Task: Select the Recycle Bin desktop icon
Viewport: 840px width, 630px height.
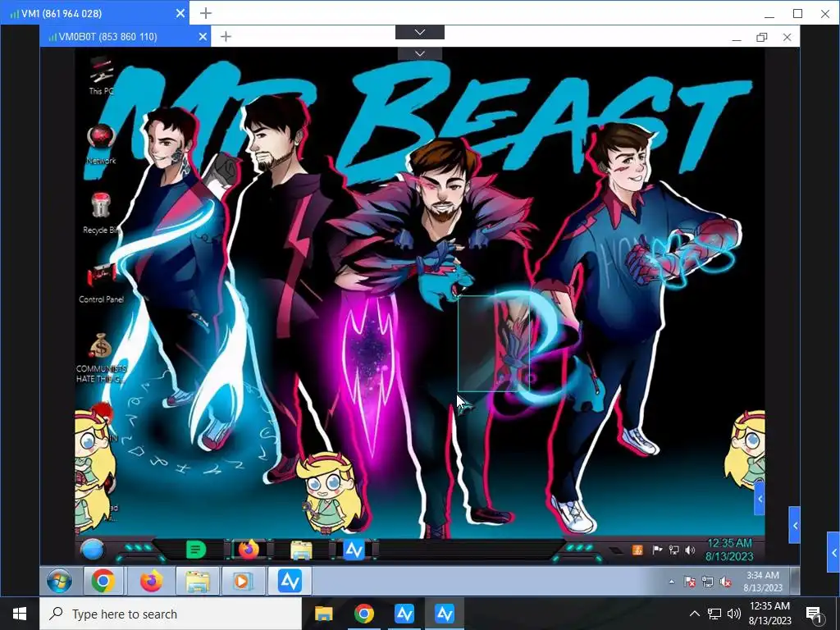Action: [x=101, y=213]
